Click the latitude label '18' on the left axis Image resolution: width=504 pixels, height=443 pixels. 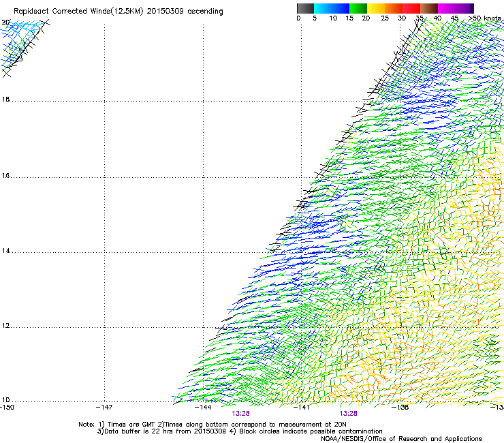(5, 99)
